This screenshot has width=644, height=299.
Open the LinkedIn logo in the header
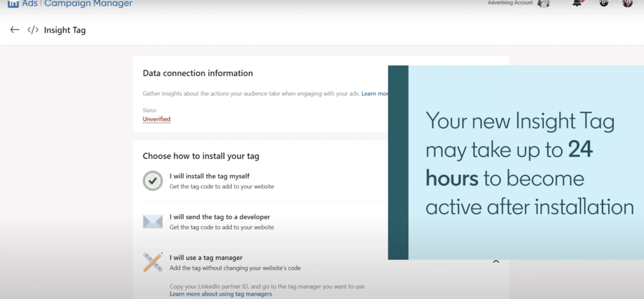tap(13, 4)
